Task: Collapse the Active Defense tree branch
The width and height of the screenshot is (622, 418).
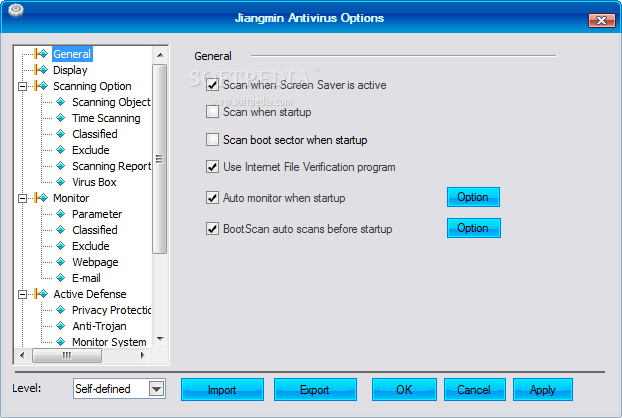Action: [x=23, y=294]
